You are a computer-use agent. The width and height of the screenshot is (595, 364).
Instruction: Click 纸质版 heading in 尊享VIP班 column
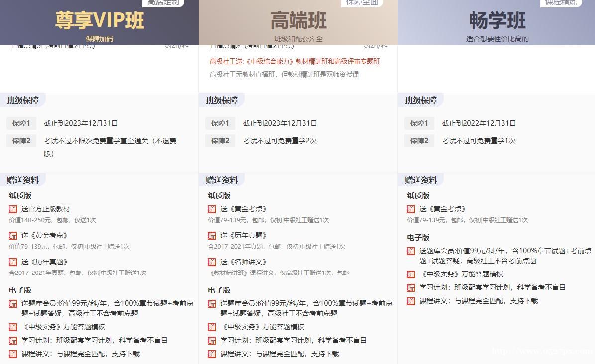[20, 196]
